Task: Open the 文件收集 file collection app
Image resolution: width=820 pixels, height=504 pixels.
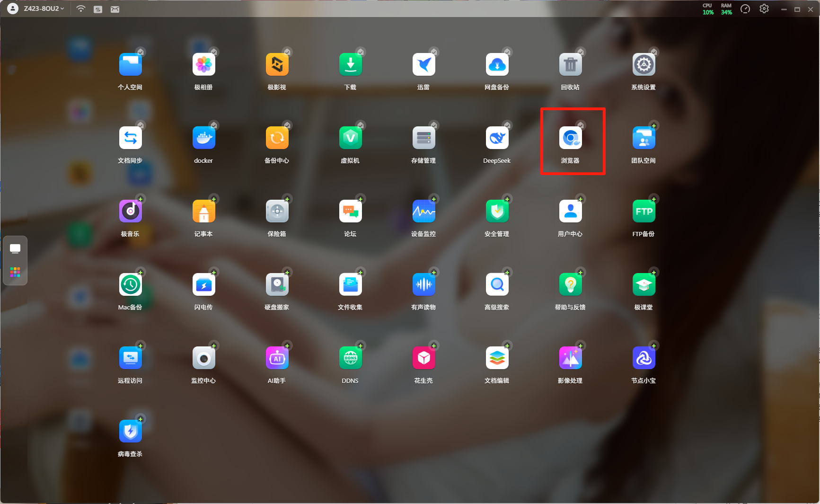Action: point(351,284)
